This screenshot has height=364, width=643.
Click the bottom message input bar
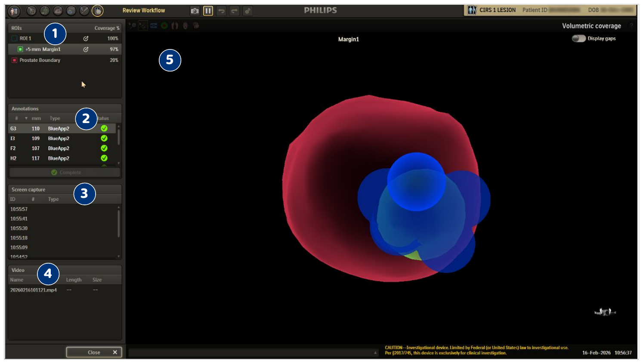254,353
